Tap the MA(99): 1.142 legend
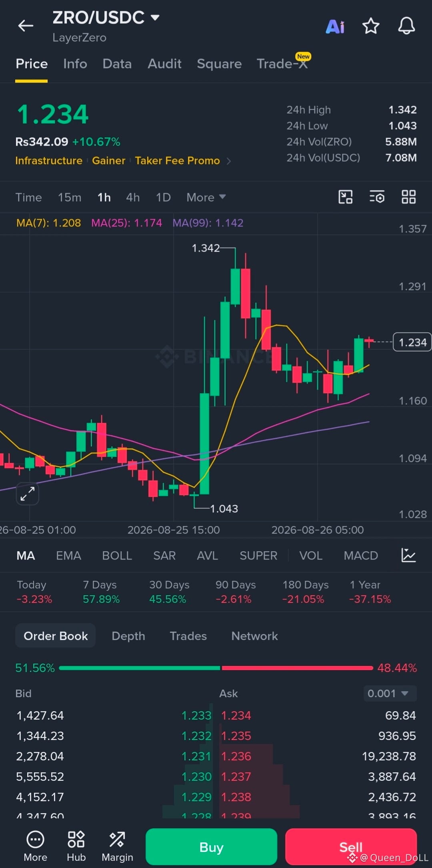432x868 pixels. click(x=208, y=223)
